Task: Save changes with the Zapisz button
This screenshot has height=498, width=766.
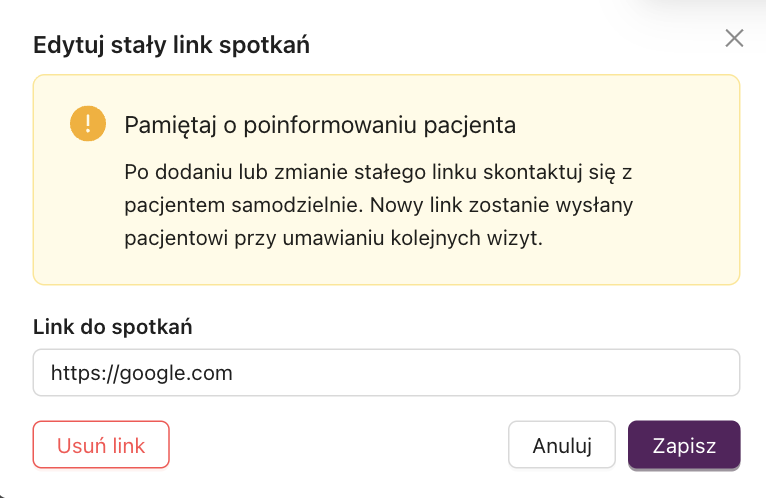Action: point(684,445)
